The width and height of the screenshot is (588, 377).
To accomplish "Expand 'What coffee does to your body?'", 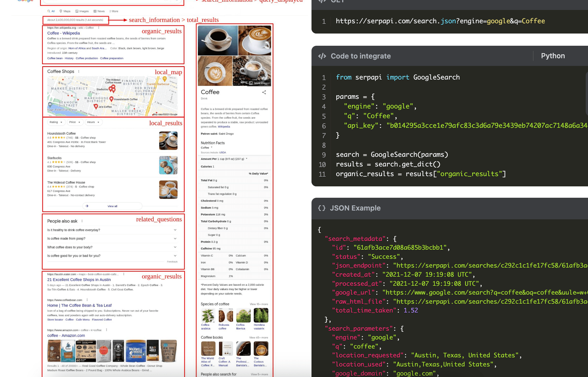I will pyautogui.click(x=112, y=247).
